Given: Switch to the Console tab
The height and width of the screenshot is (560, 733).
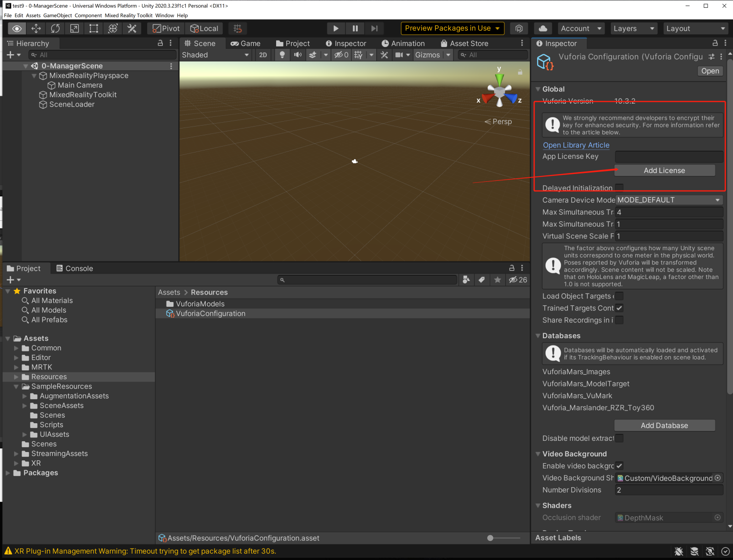Looking at the screenshot, I should (74, 268).
